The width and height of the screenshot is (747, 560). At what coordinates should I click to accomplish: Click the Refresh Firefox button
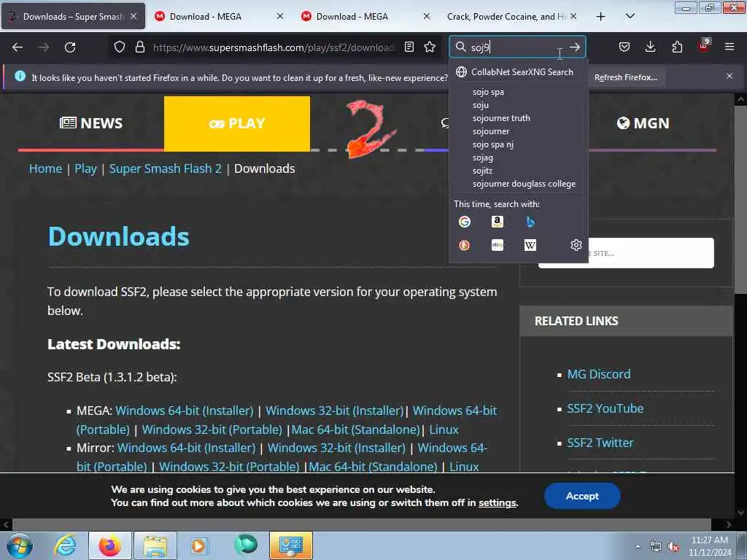point(625,77)
